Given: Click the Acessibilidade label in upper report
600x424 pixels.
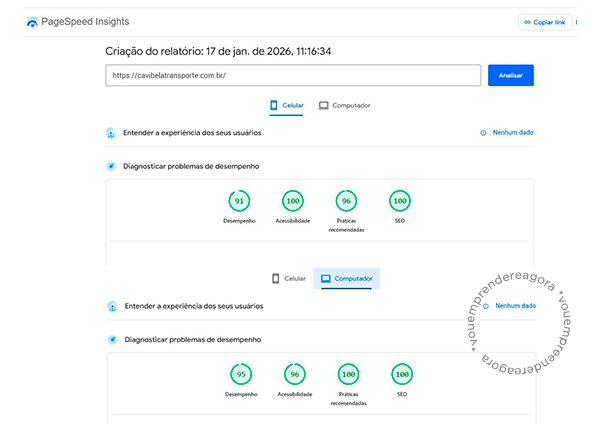Looking at the screenshot, I should (x=293, y=221).
